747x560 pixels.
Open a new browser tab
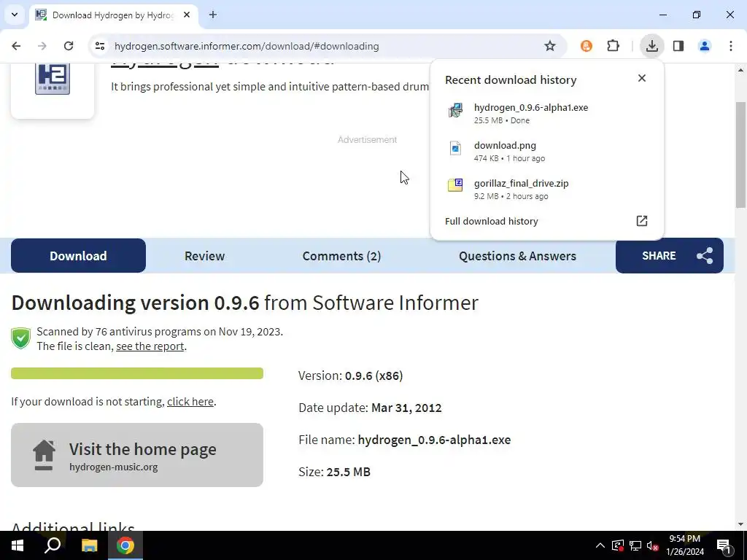(x=213, y=15)
